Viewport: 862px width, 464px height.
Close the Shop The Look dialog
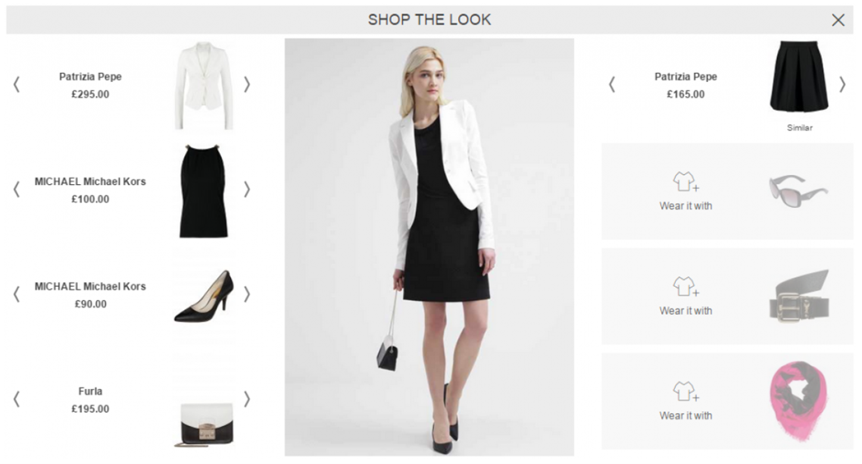tap(838, 20)
